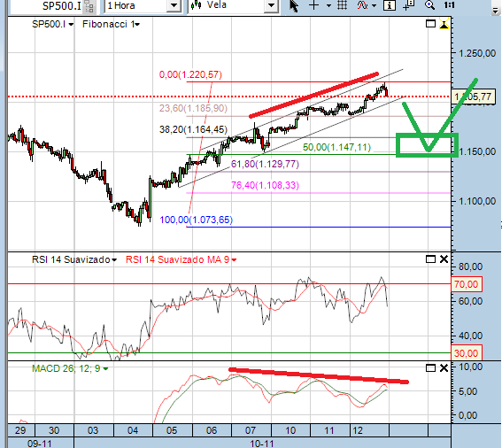Click date 05 on time axis
Screen dimensions: 502x448
[172, 430]
